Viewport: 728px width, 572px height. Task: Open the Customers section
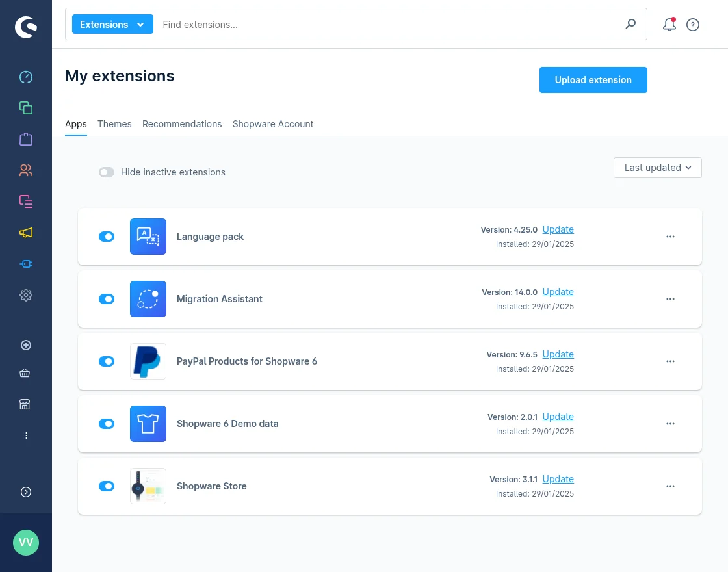pyautogui.click(x=26, y=170)
